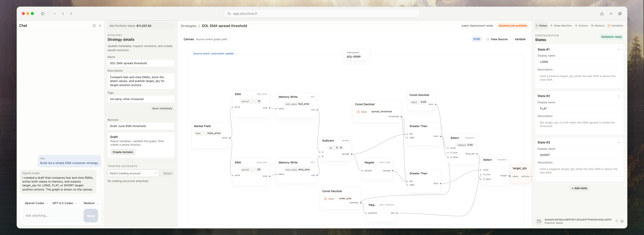Open the Actions tab
This screenshot has width=644, height=235.
click(x=581, y=26)
